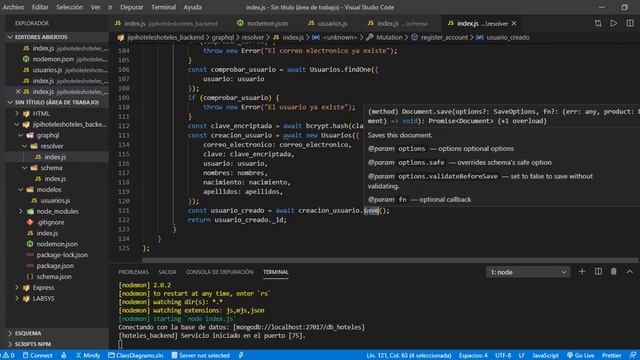Click the Go Live status bar button
Screen dimensions: 640x360
pos(580,356)
